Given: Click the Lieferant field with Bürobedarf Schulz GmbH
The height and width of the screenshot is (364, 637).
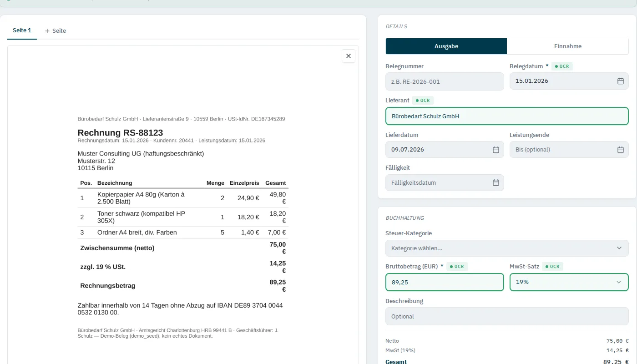Looking at the screenshot, I should coord(507,116).
